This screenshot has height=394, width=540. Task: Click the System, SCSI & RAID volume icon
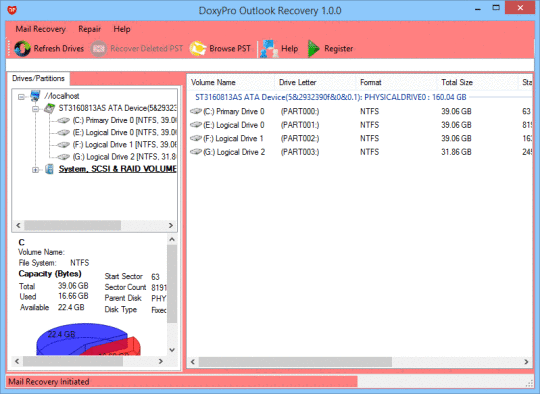click(x=50, y=169)
